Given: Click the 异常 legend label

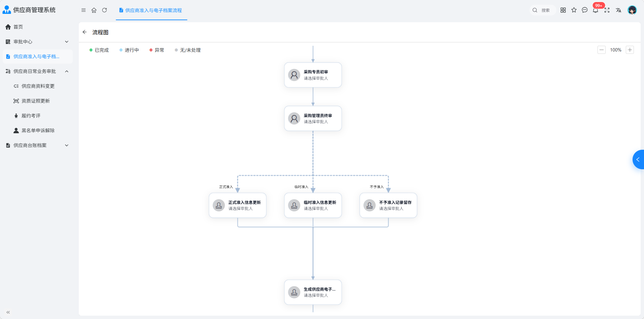Looking at the screenshot, I should 159,50.
